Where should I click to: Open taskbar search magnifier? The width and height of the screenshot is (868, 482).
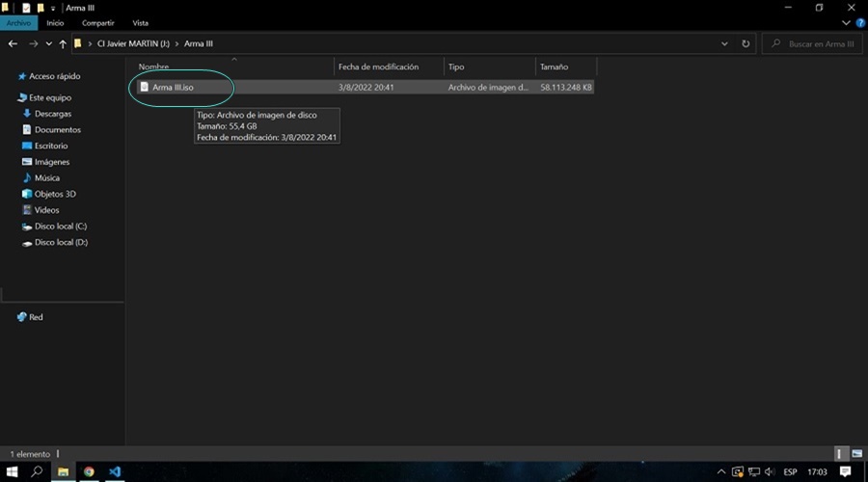[37, 471]
